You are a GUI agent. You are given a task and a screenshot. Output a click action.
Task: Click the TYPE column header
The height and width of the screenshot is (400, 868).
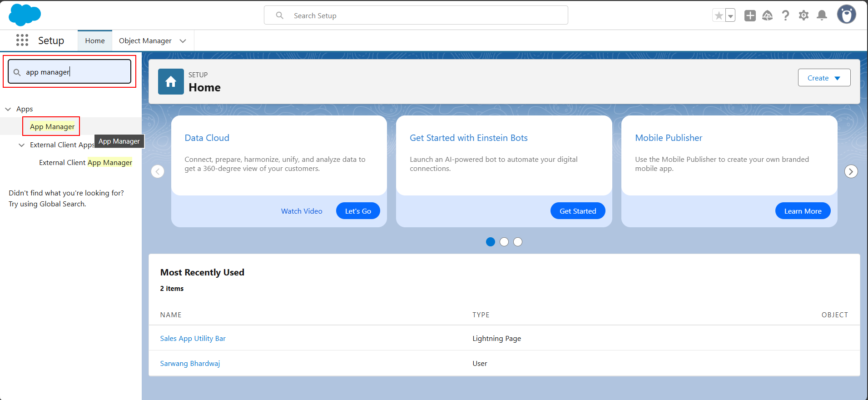tap(481, 315)
